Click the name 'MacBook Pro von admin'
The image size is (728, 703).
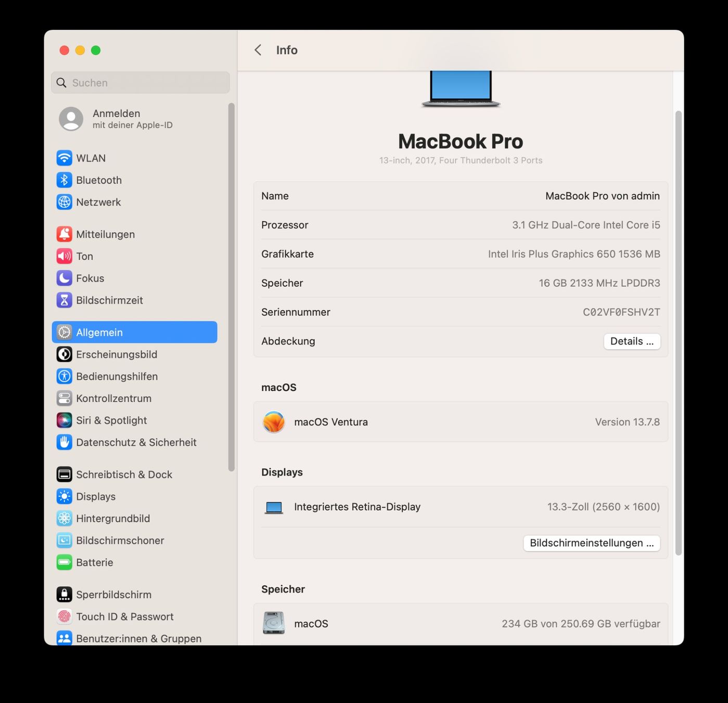[602, 196]
